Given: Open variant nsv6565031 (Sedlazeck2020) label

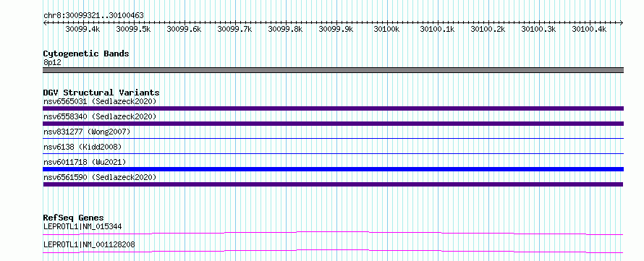Looking at the screenshot, I should (100, 101).
